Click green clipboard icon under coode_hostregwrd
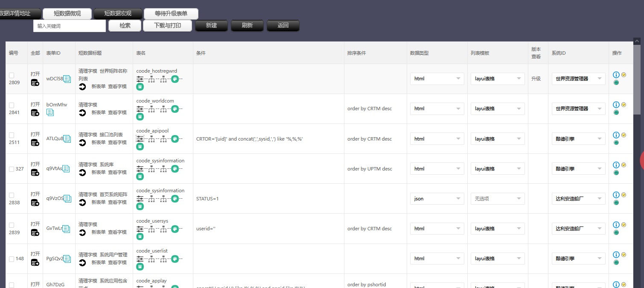Screen dimensions: 644x288 pyautogui.click(x=140, y=87)
